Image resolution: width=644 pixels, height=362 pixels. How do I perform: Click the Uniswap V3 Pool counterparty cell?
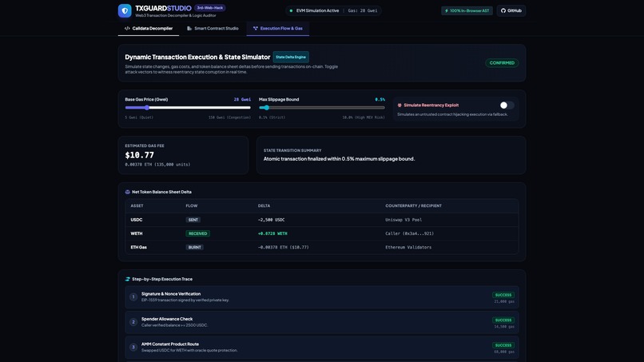click(403, 220)
